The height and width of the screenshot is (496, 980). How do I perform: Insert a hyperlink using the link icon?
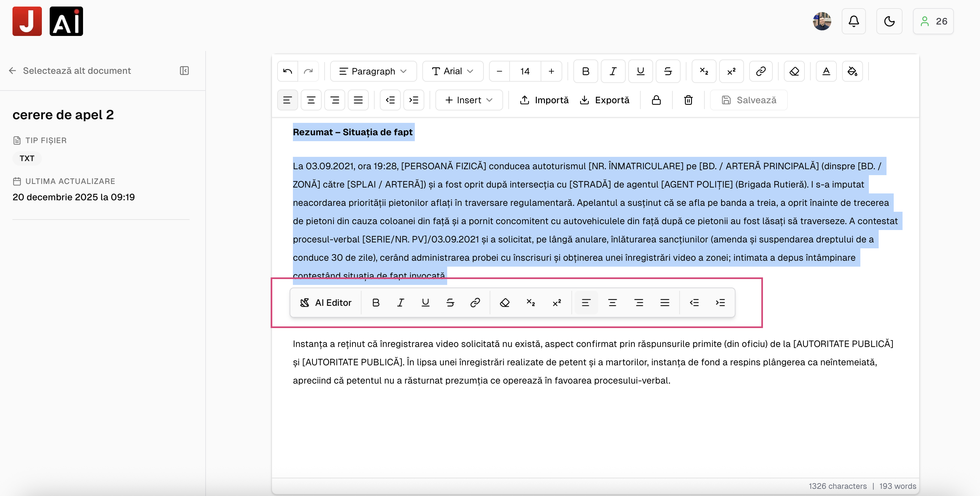pyautogui.click(x=760, y=71)
